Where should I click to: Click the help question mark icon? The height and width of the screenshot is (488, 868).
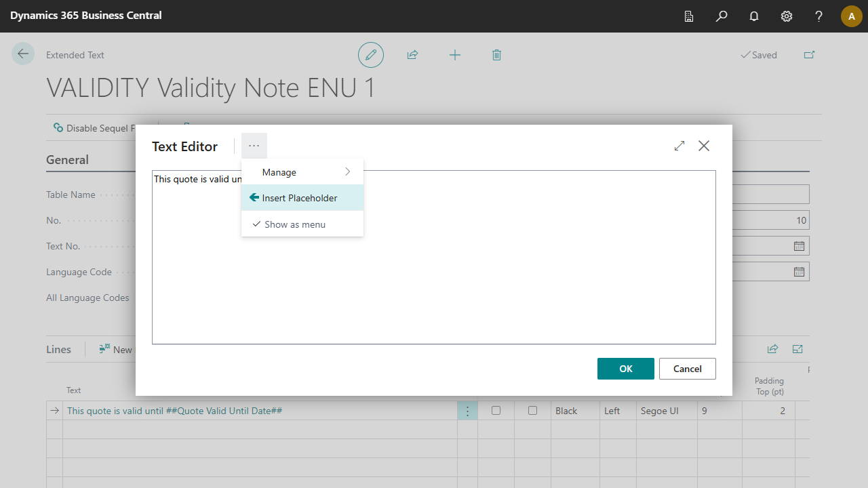(x=819, y=16)
